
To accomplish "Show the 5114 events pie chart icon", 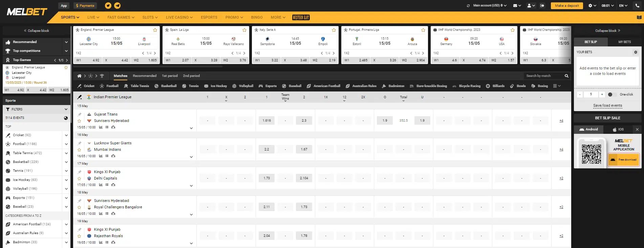I will click(66, 118).
